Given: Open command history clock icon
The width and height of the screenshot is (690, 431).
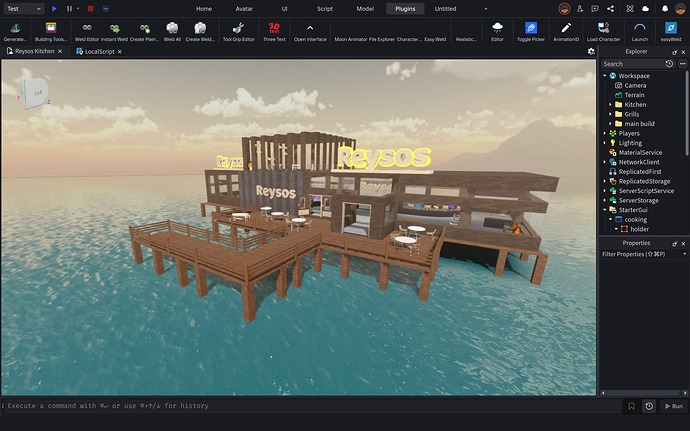Looking at the screenshot, I should click(x=649, y=406).
